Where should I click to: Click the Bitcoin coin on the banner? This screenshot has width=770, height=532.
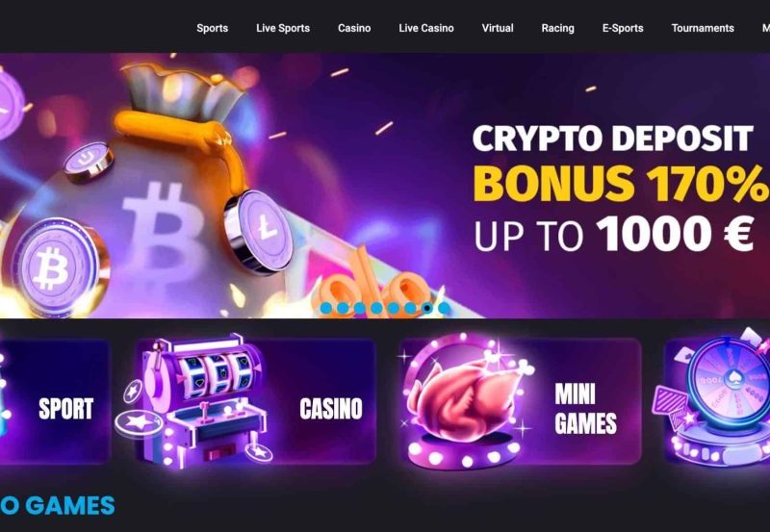(55, 267)
